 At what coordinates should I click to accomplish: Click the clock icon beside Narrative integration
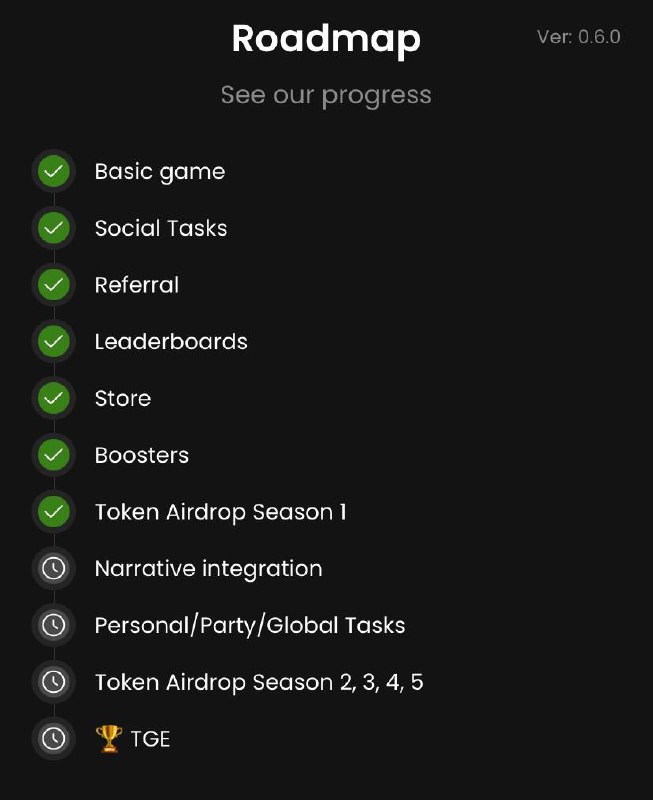pyautogui.click(x=54, y=568)
